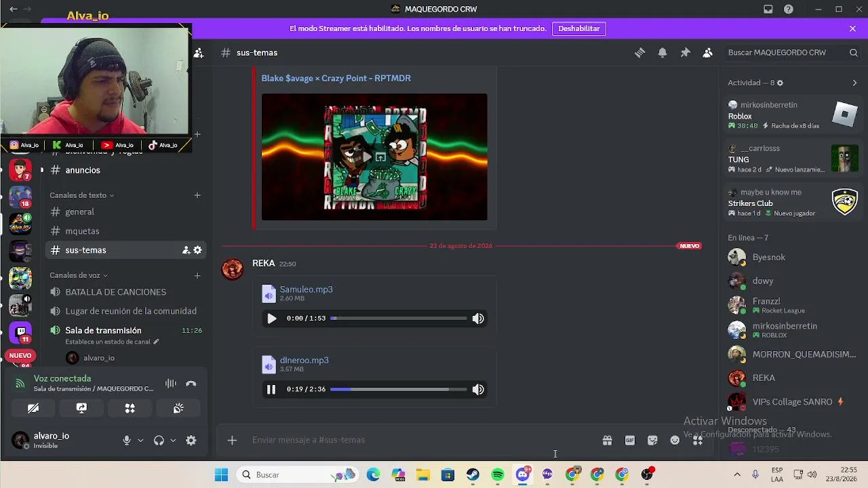Click the RPTMDR video thumbnail
The width and height of the screenshot is (868, 488).
(374, 157)
